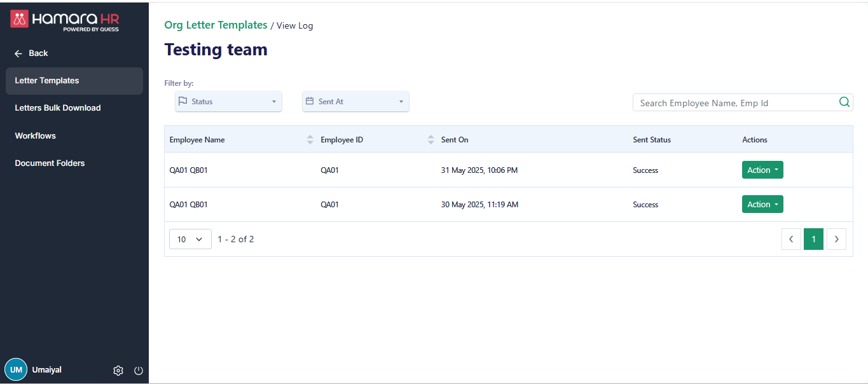Sort by Employee ID column arrows
The image size is (868, 384).
click(x=431, y=140)
